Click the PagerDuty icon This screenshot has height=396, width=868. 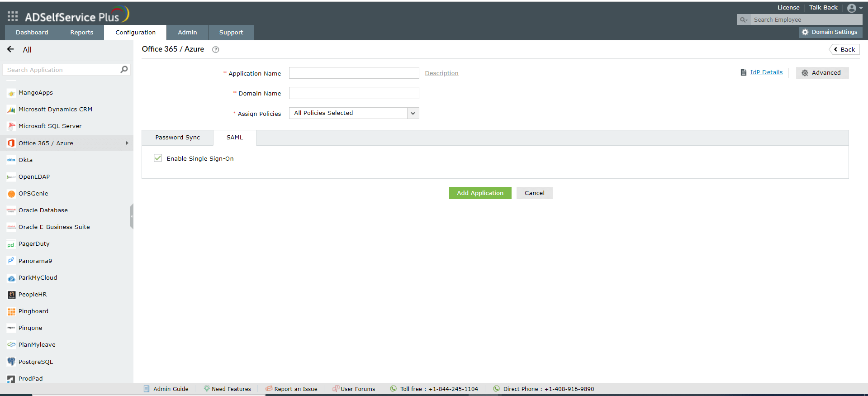click(11, 245)
